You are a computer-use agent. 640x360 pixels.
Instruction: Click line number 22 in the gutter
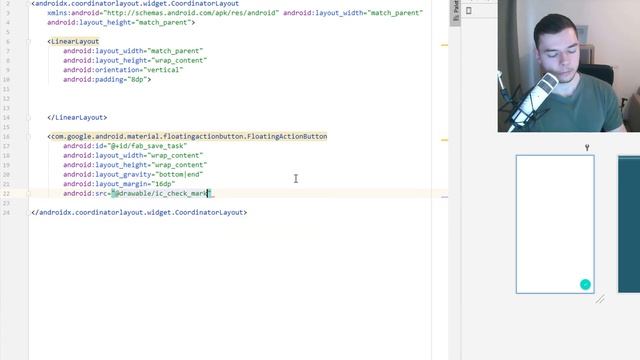coord(7,193)
